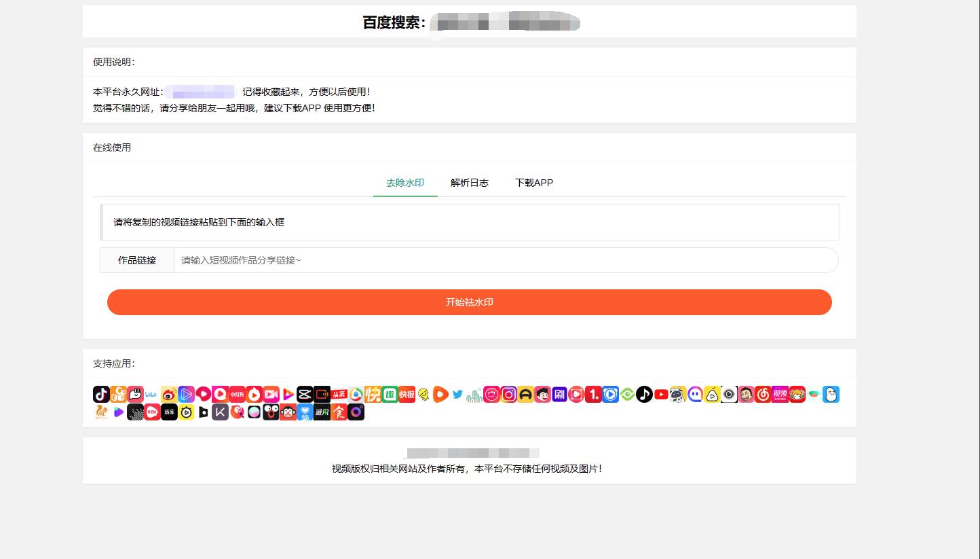This screenshot has height=559, width=980.
Task: Switch to the 去除水印 tab
Action: tap(405, 183)
